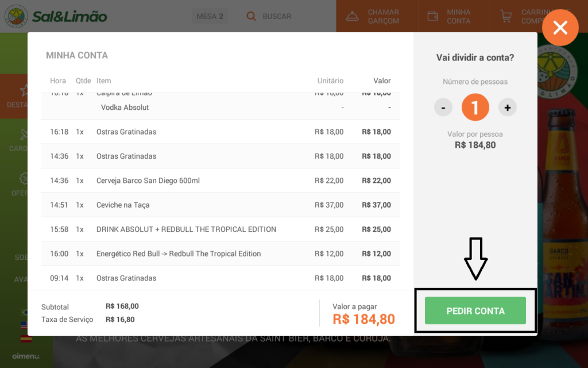Click the Unitário column header
The height and width of the screenshot is (368, 588).
click(x=330, y=80)
